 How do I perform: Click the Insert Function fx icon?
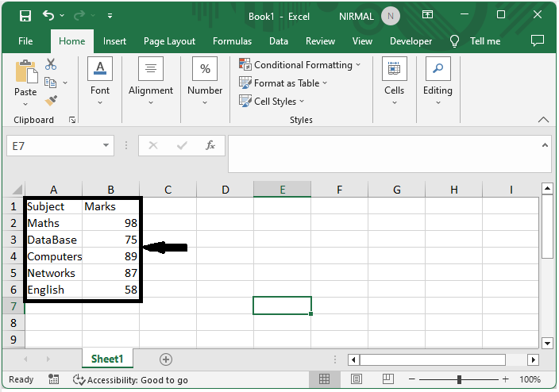pos(210,146)
